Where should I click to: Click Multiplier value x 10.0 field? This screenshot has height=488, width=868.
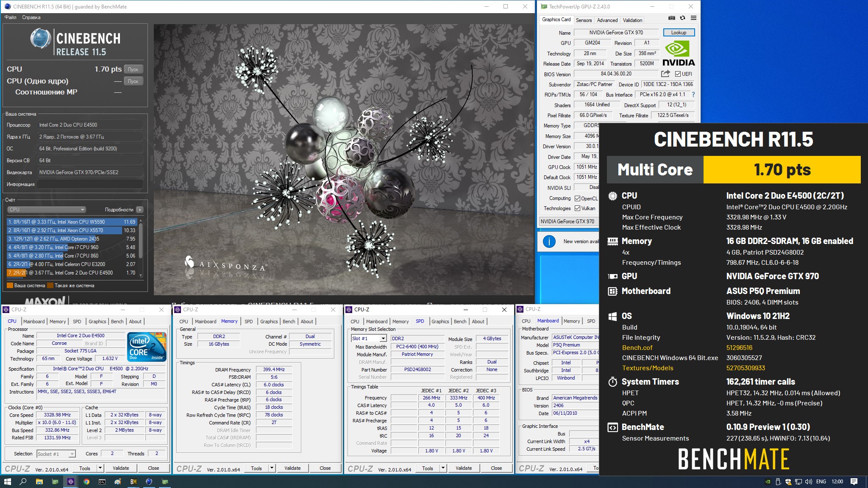[58, 423]
